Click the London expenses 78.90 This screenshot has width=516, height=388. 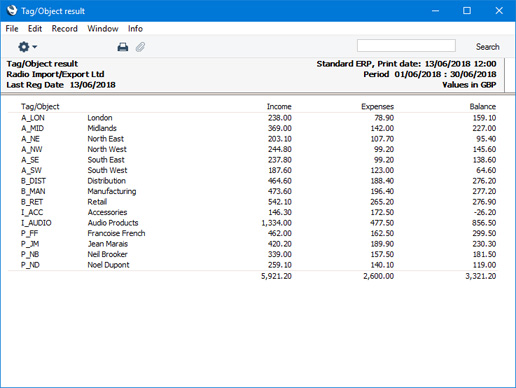[384, 118]
